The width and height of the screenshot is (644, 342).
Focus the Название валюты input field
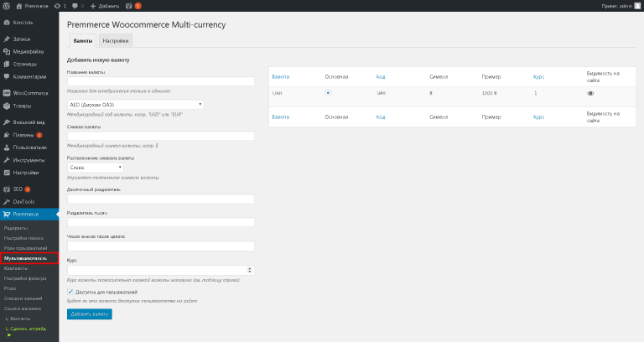click(x=161, y=81)
